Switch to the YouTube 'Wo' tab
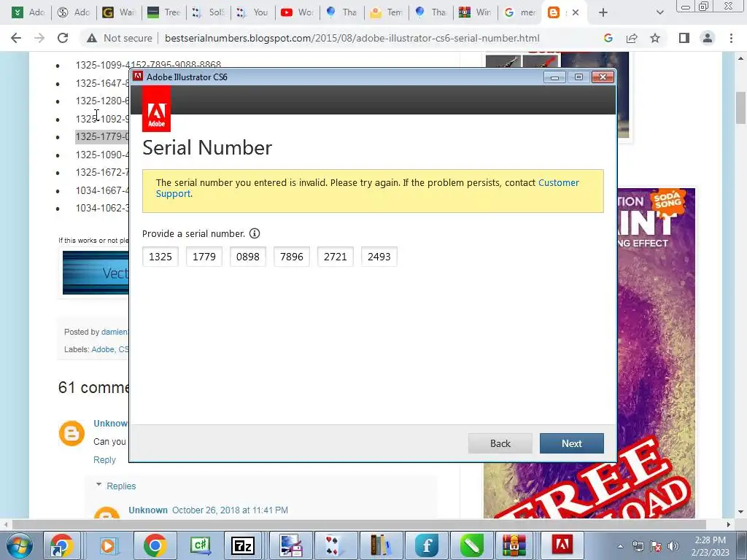The image size is (747, 560). (298, 12)
